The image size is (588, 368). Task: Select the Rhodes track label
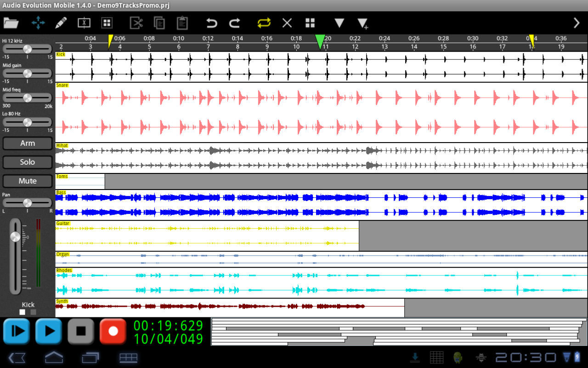click(x=64, y=270)
